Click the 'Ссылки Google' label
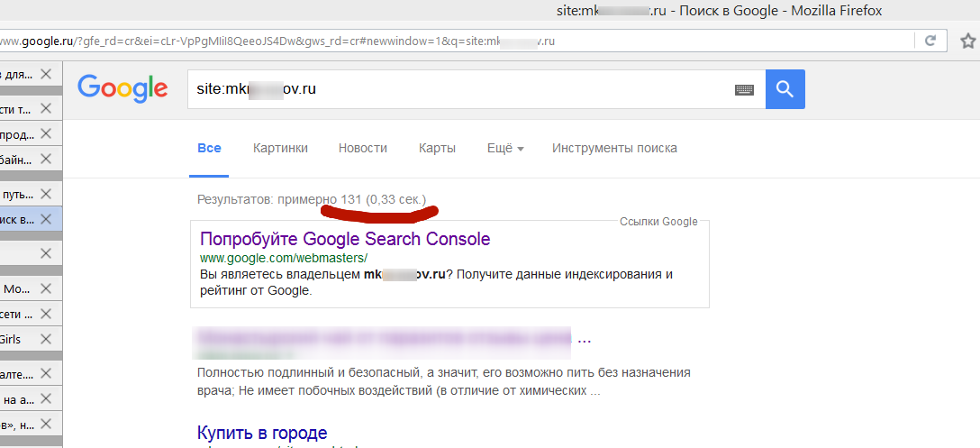Screen dimensions: 980x448 click(x=658, y=222)
